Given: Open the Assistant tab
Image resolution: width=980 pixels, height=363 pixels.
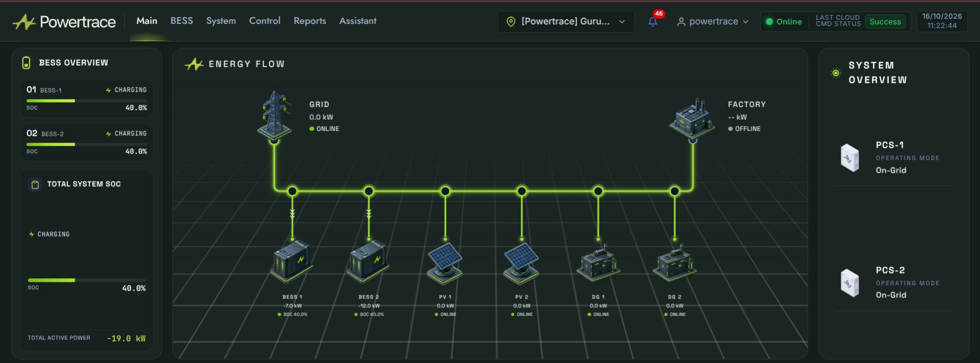Looking at the screenshot, I should (x=358, y=21).
